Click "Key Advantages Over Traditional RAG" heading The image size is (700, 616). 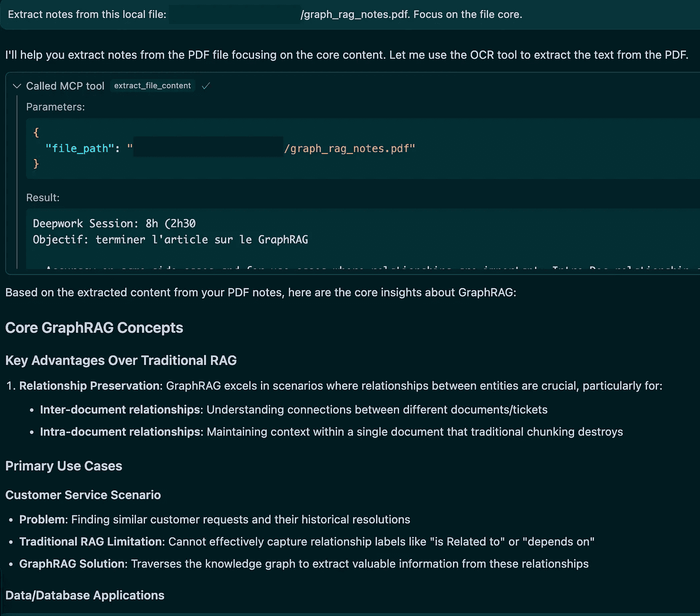pos(121,360)
